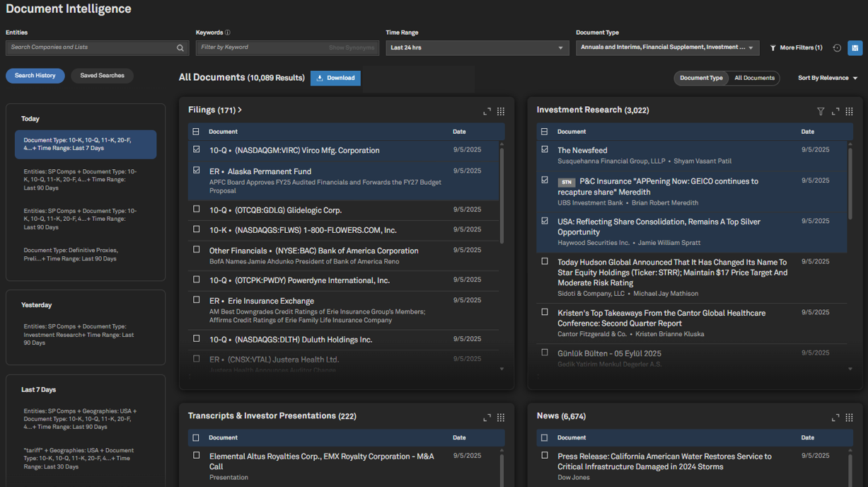868x487 pixels.
Task: Open the Document Type filter dropdown
Action: [667, 48]
